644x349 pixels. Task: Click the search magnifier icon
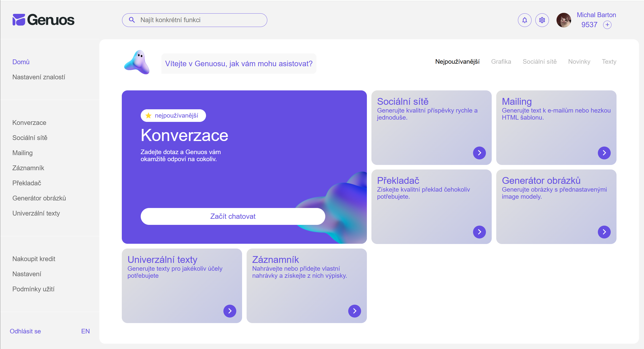(x=132, y=20)
